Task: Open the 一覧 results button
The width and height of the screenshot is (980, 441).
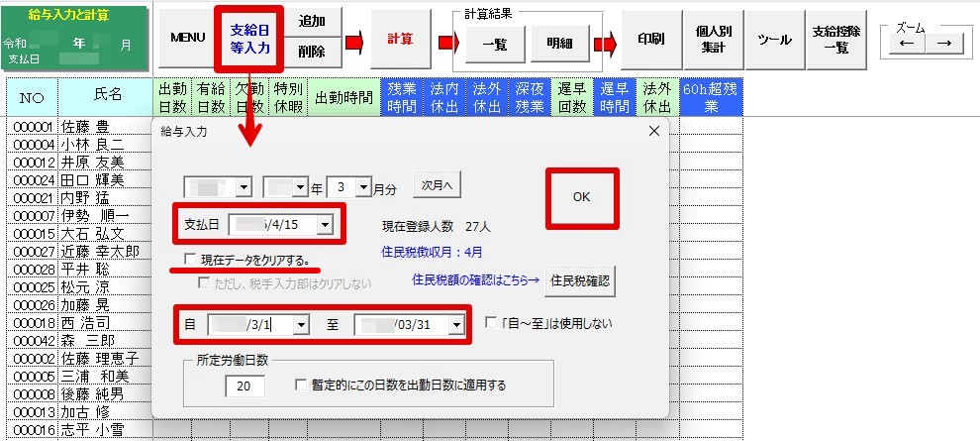Action: pyautogui.click(x=495, y=45)
